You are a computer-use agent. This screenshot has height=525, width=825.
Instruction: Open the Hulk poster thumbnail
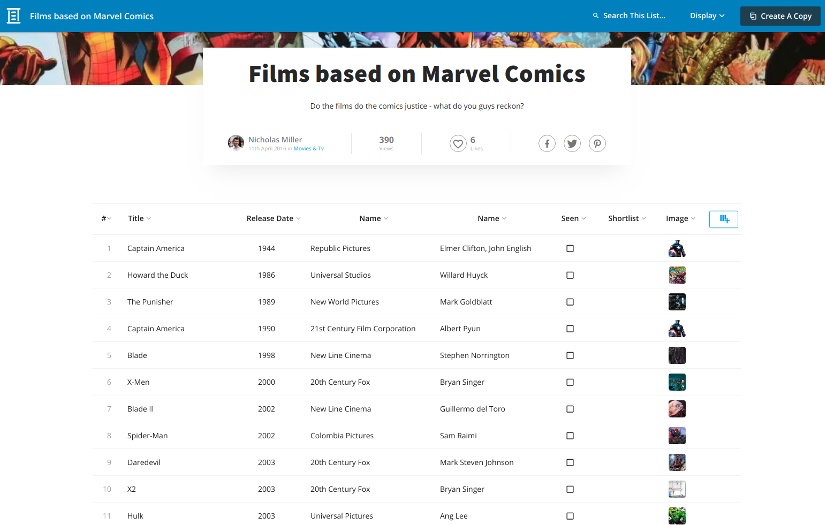(677, 516)
